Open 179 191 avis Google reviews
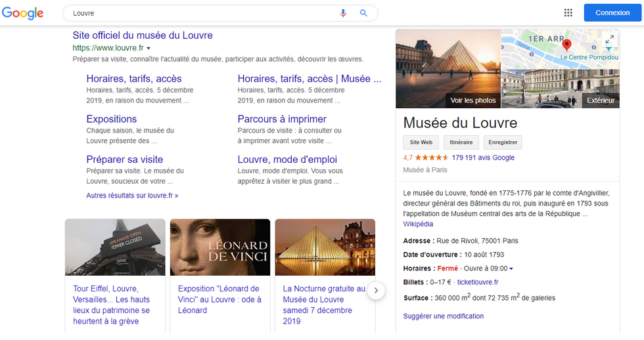 pos(483,158)
